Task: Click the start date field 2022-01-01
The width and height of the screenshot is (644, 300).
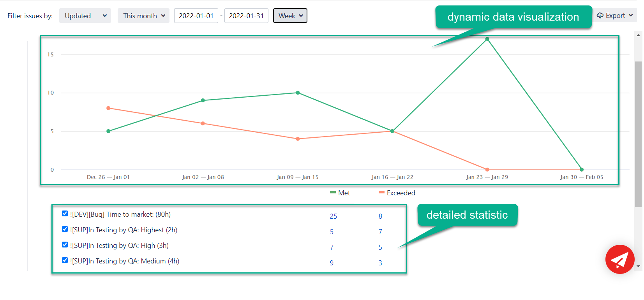Action: [196, 16]
